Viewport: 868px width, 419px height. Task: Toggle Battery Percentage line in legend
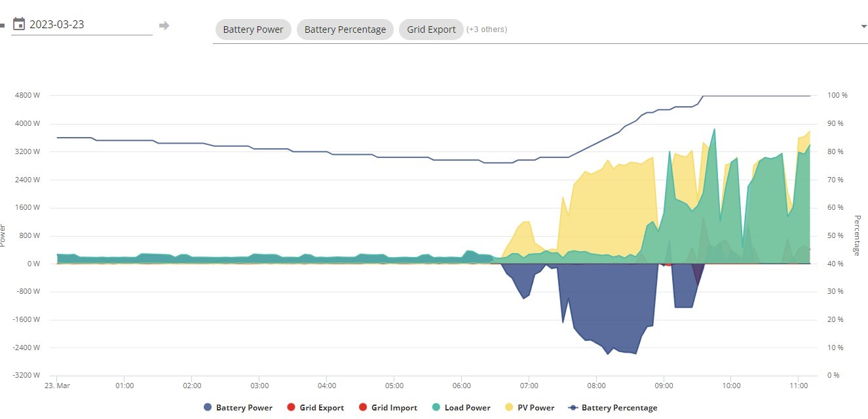(x=613, y=407)
